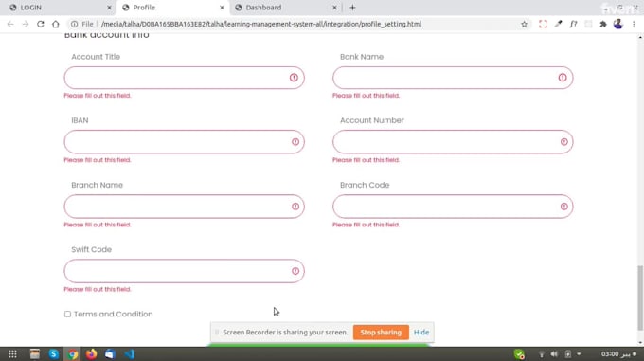
Task: Click error icon in Account Number field
Action: click(563, 142)
